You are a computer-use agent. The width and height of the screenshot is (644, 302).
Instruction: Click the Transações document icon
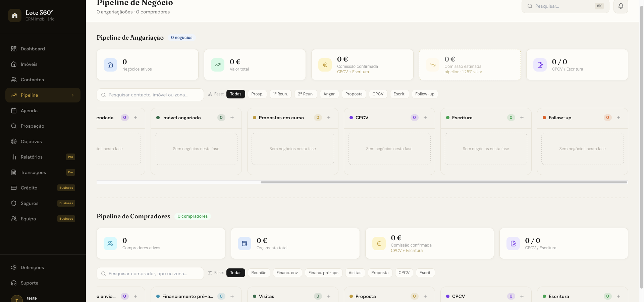14,172
